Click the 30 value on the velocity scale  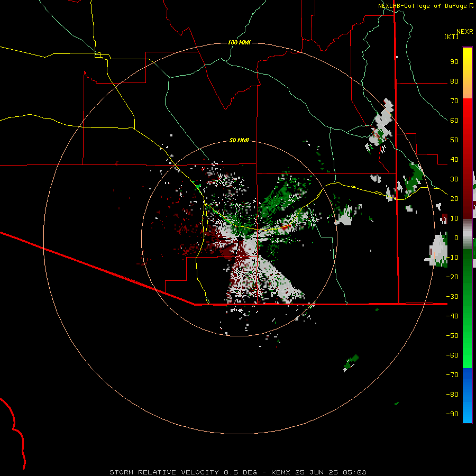pos(454,179)
